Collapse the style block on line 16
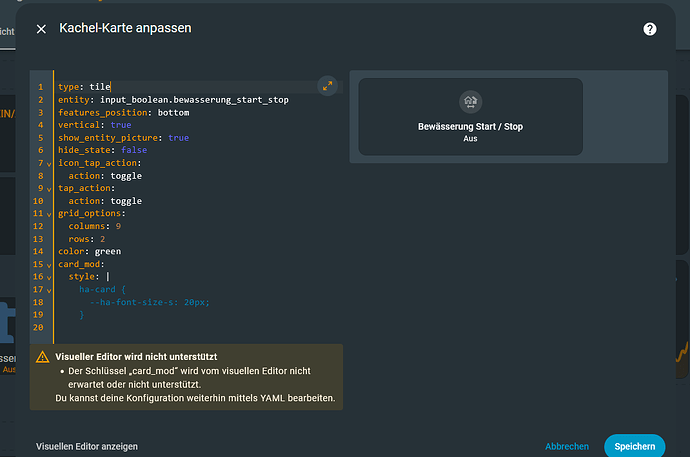Image resolution: width=690 pixels, height=457 pixels. pyautogui.click(x=48, y=277)
